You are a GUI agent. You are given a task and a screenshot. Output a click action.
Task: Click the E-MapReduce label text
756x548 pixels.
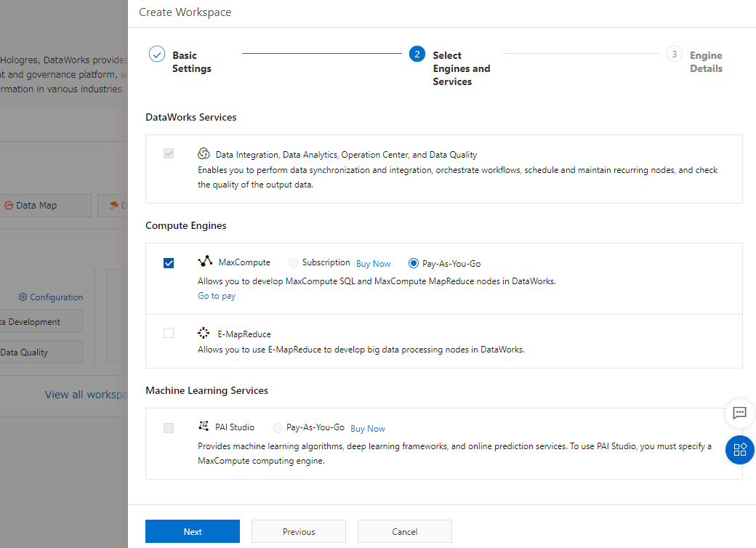coord(244,334)
